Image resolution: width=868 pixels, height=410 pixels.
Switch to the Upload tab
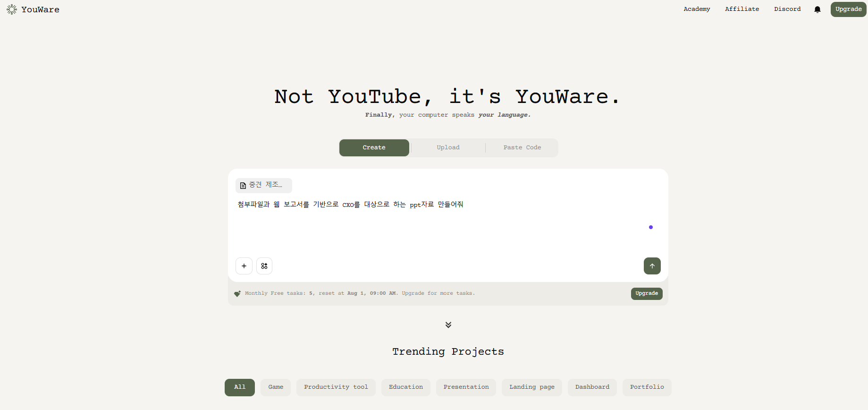[448, 147]
